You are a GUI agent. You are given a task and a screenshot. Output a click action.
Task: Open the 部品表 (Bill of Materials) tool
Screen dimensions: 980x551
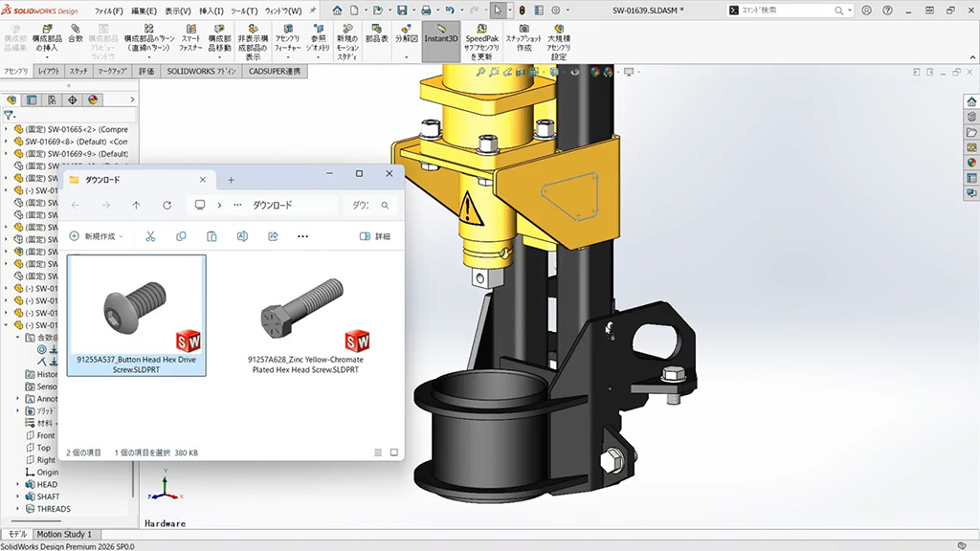coord(377,30)
